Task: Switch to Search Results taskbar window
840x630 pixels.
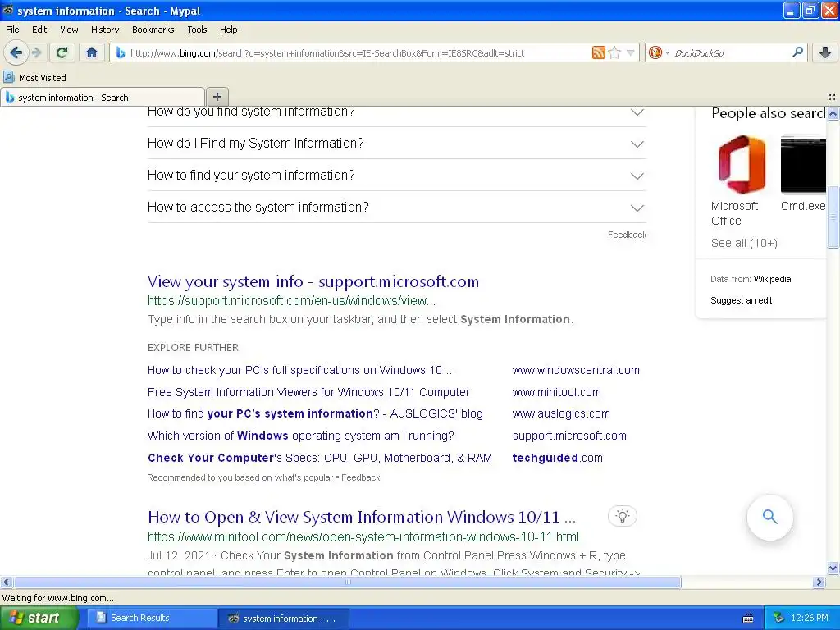Action: click(x=151, y=619)
